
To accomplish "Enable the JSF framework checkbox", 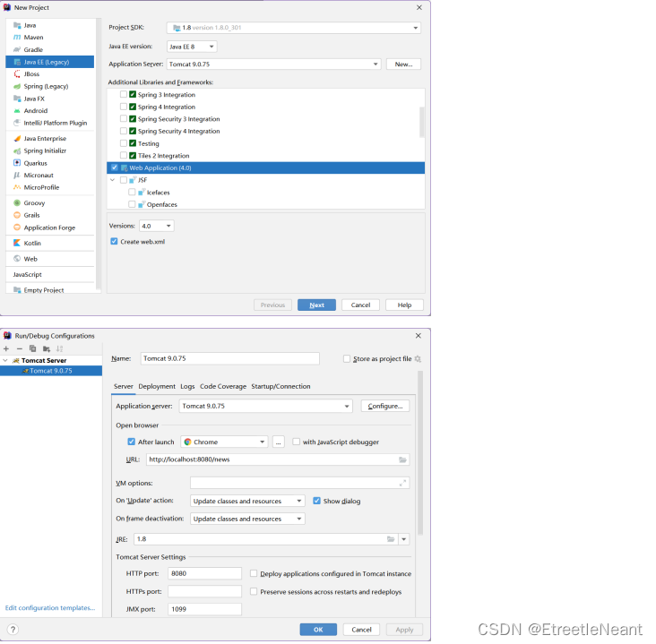I will tap(124, 180).
